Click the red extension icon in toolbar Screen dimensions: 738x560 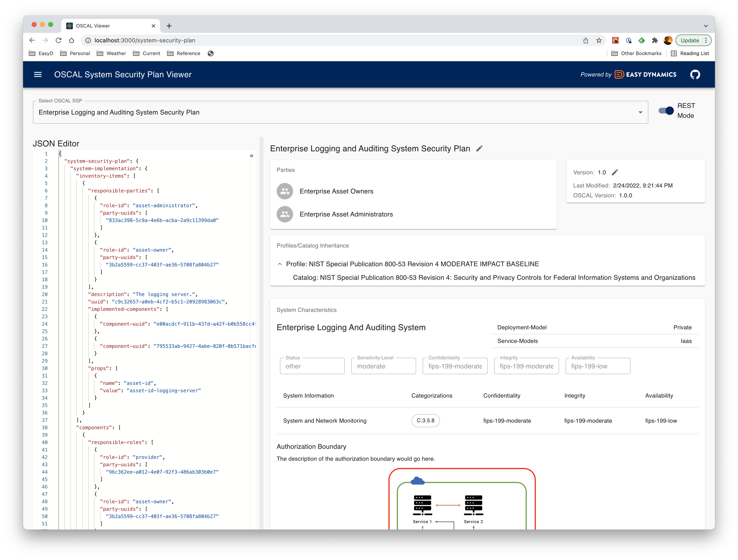[615, 40]
